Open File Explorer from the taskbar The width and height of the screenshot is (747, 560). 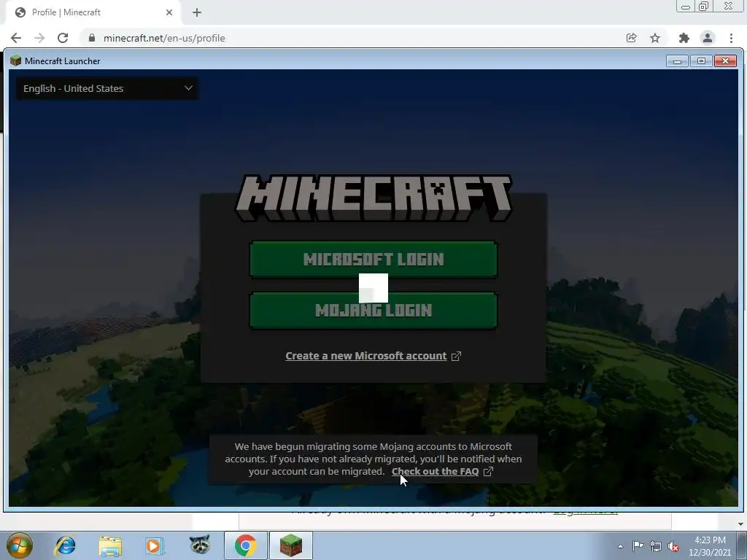[x=110, y=545]
